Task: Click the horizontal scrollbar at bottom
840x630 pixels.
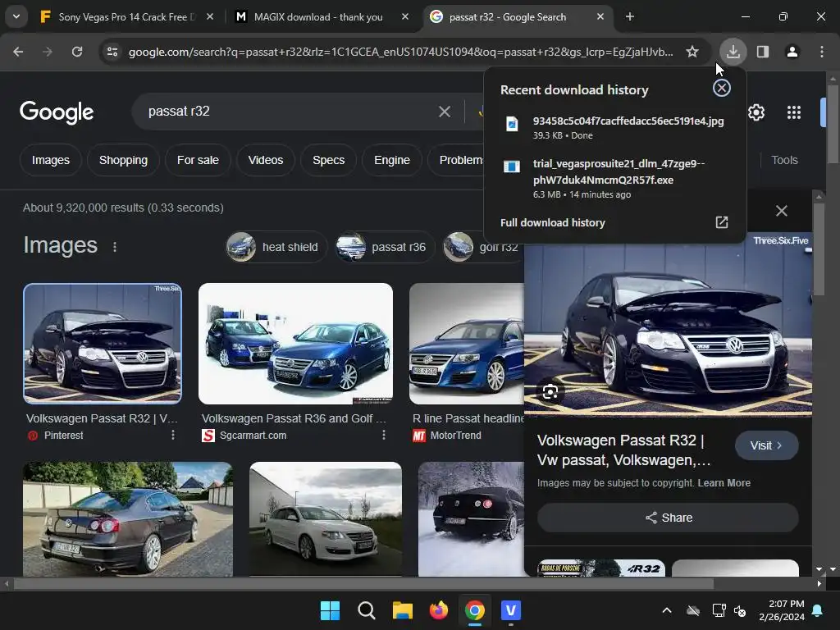Action: tap(363, 584)
